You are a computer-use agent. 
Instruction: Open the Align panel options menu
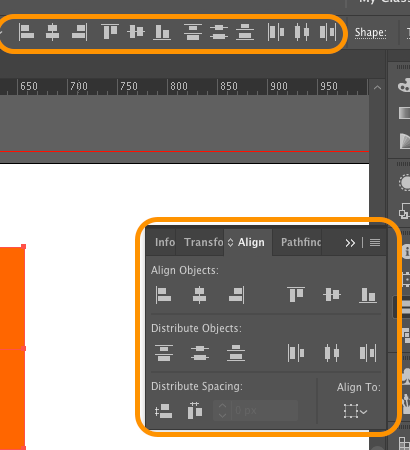pos(375,243)
